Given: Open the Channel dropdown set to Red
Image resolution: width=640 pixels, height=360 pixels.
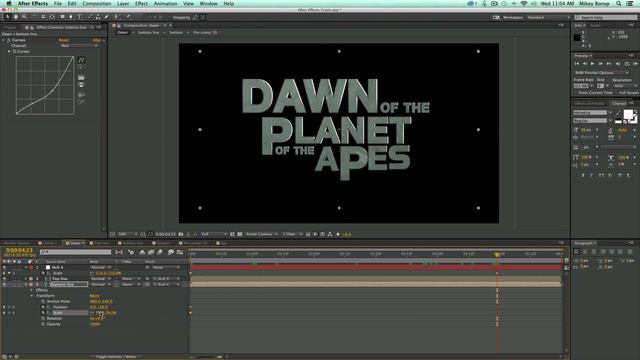Looking at the screenshot, I should 79,46.
